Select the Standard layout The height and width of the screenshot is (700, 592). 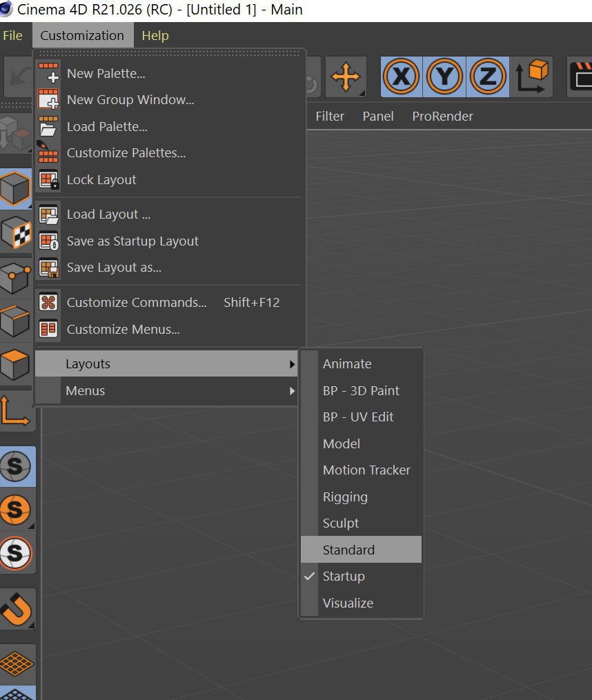[x=361, y=550]
